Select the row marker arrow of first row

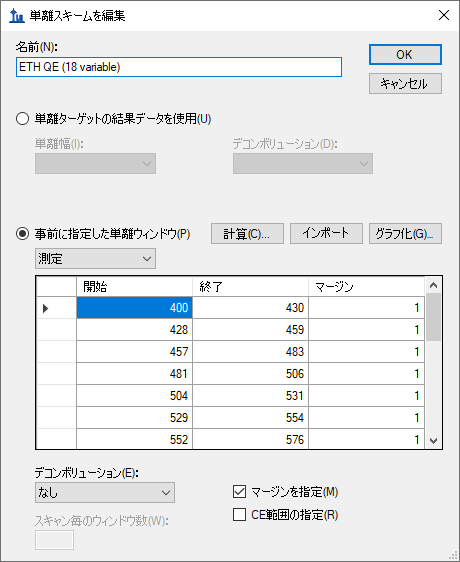tap(46, 308)
